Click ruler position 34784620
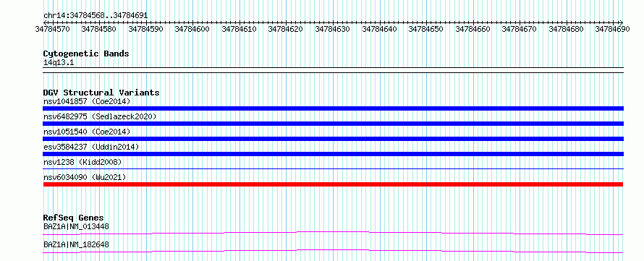Screen dimensions: 644x261 point(285,29)
